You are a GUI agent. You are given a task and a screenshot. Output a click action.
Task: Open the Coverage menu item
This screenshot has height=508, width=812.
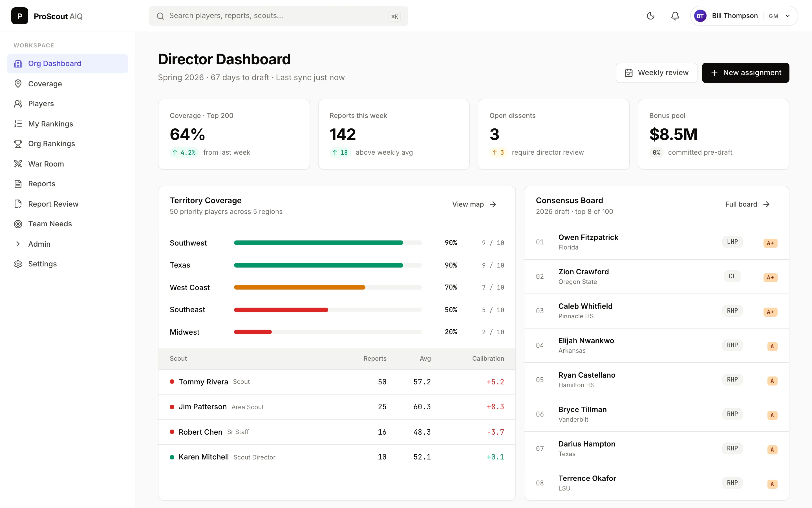pyautogui.click(x=67, y=84)
